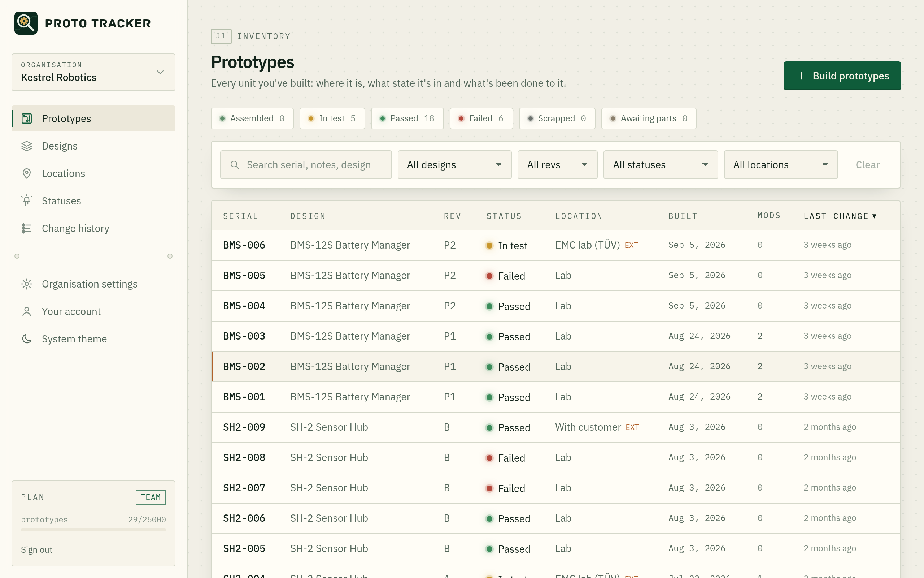Go to the Designs page
The height and width of the screenshot is (578, 924).
pyautogui.click(x=93, y=146)
